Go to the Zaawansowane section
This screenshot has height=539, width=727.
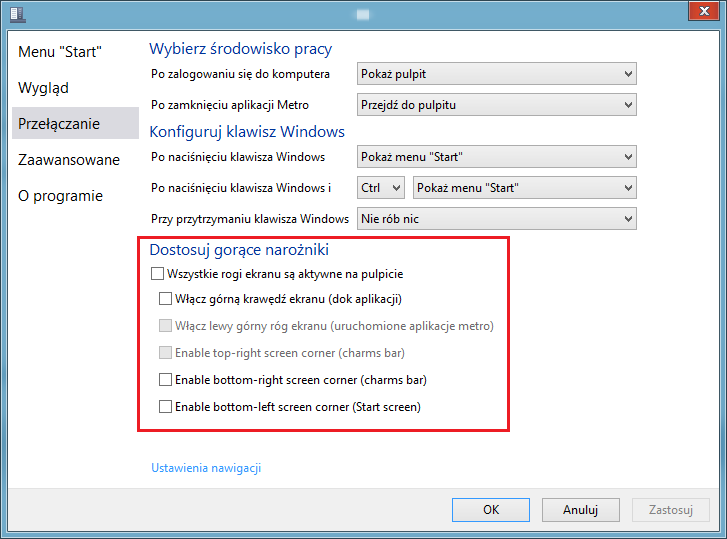point(68,159)
